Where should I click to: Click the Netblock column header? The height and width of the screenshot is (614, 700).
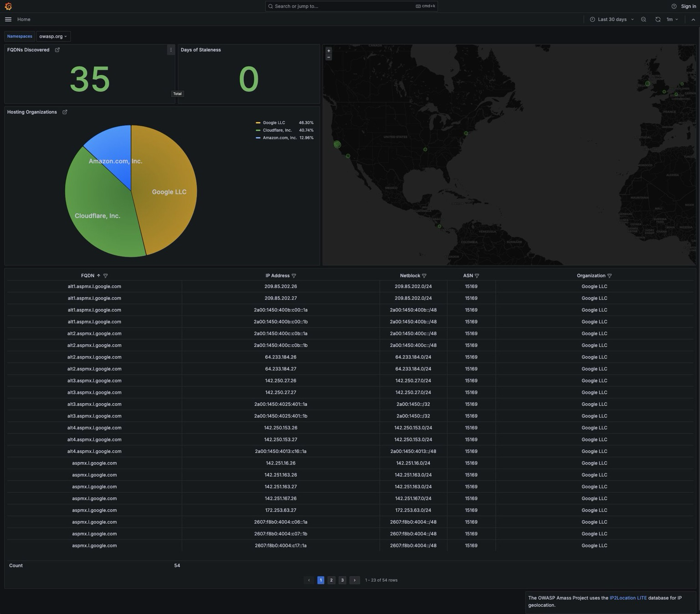(x=410, y=276)
